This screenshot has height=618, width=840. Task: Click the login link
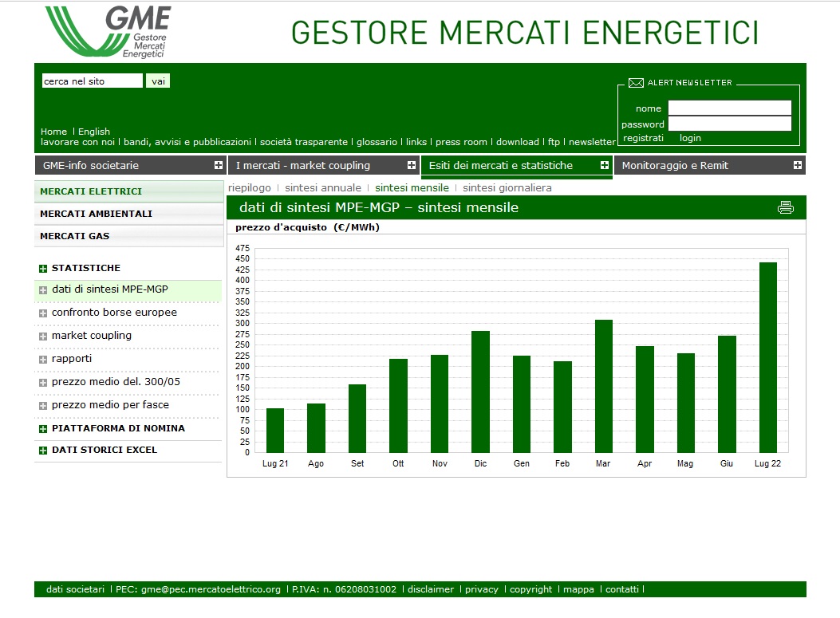pyautogui.click(x=690, y=138)
